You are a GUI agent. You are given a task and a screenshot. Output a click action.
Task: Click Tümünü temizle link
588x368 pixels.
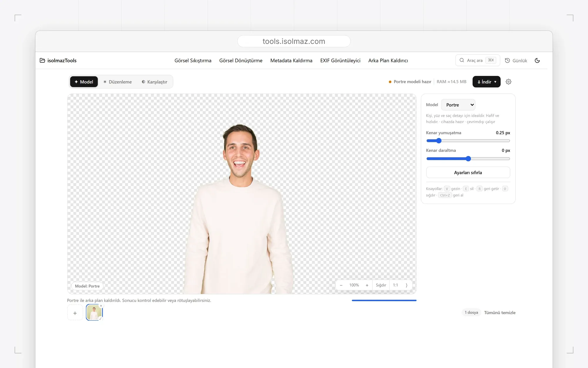(x=500, y=313)
